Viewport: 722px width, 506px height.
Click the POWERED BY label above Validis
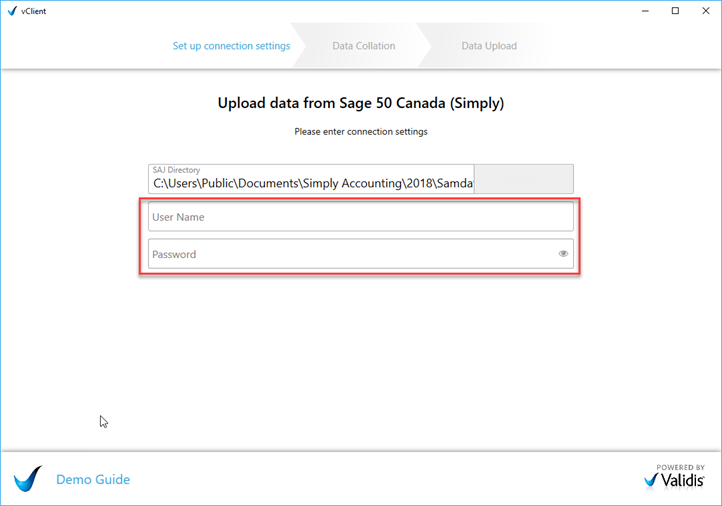click(x=680, y=467)
